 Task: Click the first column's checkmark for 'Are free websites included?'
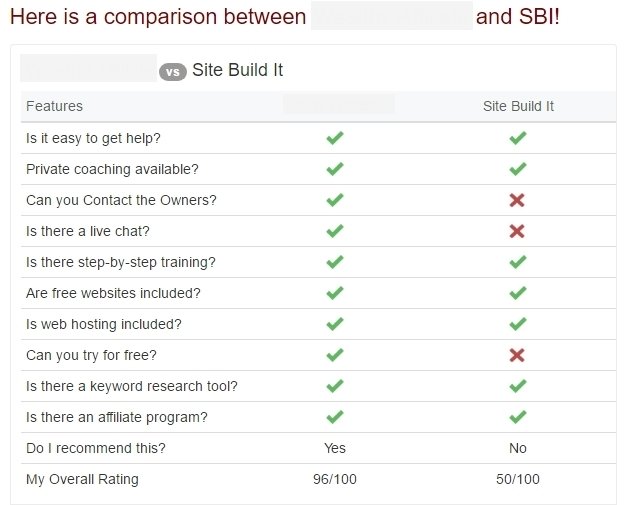(x=335, y=293)
